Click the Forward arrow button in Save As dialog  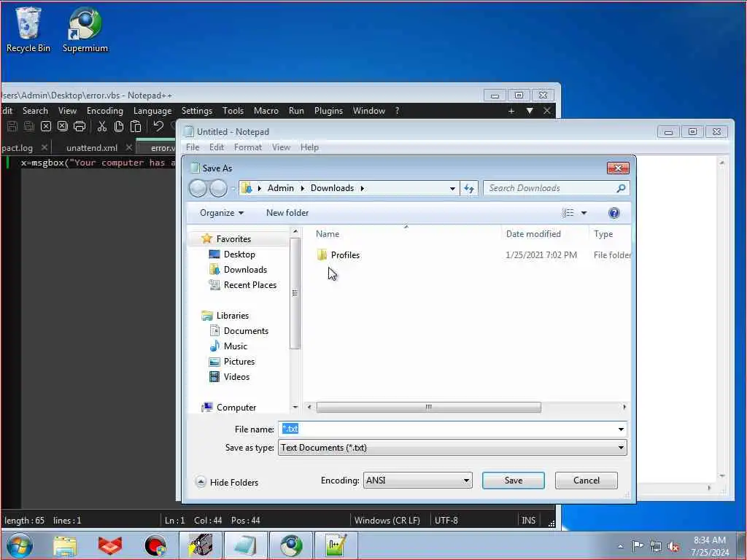click(218, 189)
